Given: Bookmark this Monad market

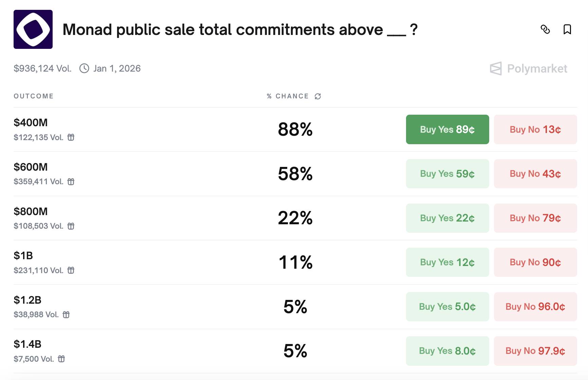Looking at the screenshot, I should pyautogui.click(x=567, y=30).
